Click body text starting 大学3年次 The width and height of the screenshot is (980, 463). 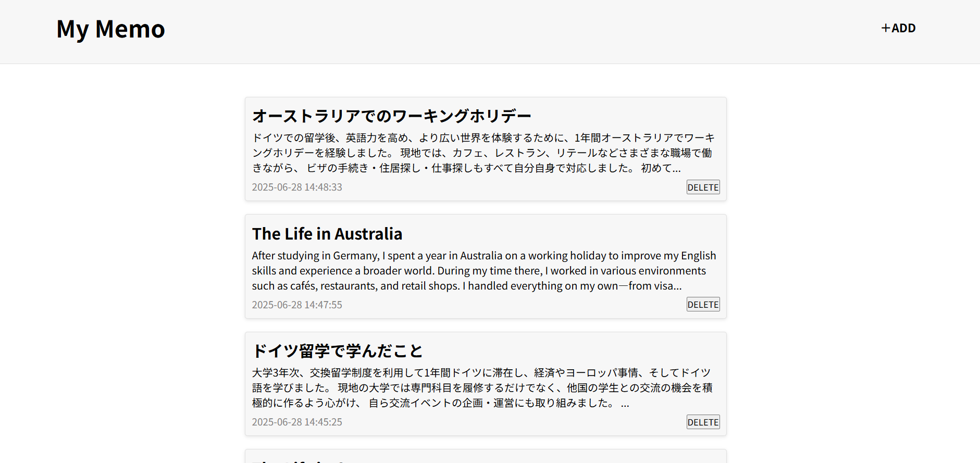point(483,387)
